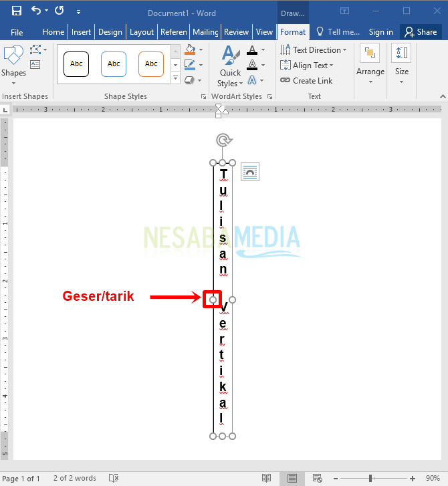Expand the Arrange group menu
The height and width of the screenshot is (486, 448).
pyautogui.click(x=370, y=64)
